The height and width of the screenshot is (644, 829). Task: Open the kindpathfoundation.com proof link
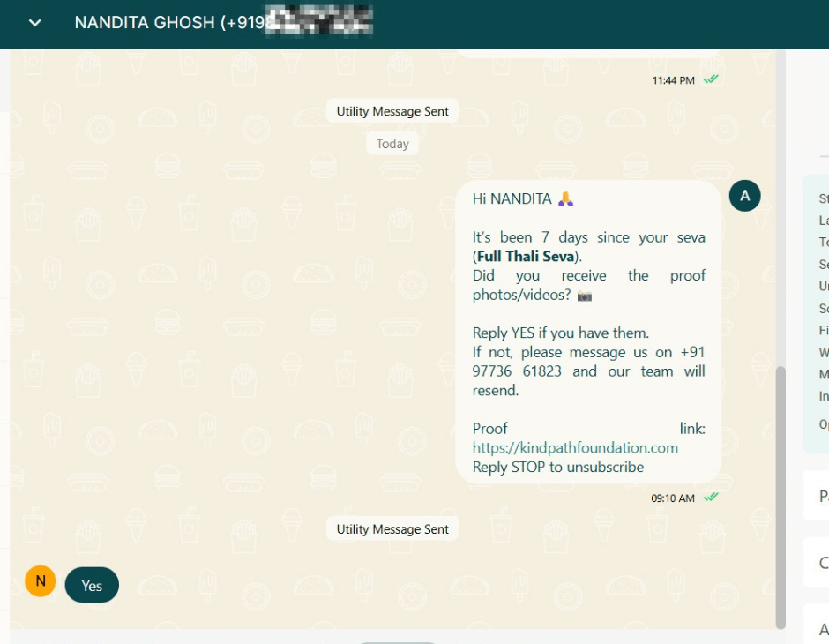(575, 447)
